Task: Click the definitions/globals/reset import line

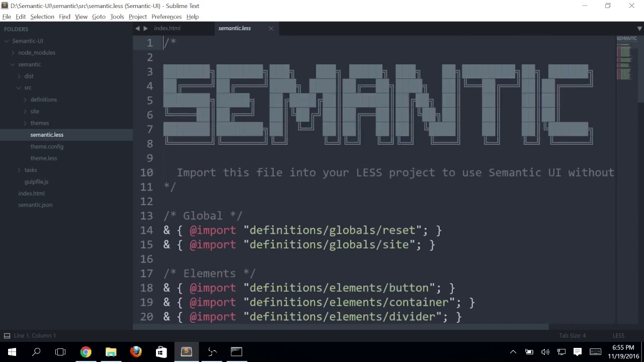Action: (x=302, y=230)
